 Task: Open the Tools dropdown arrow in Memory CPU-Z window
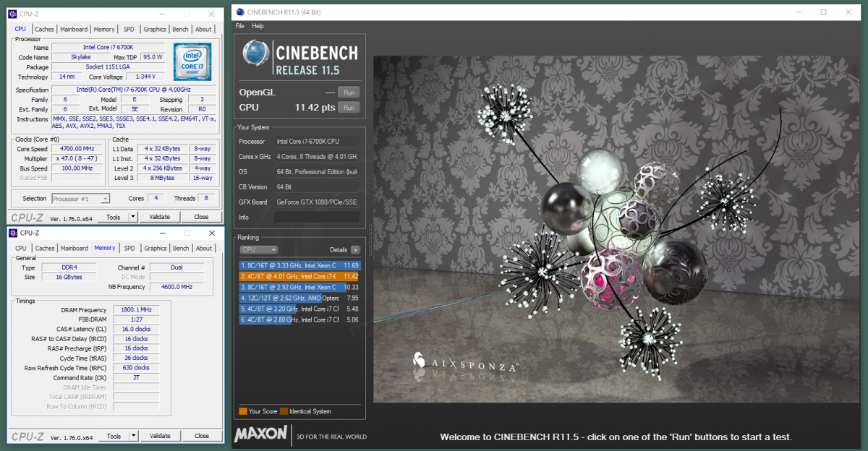pyautogui.click(x=133, y=436)
